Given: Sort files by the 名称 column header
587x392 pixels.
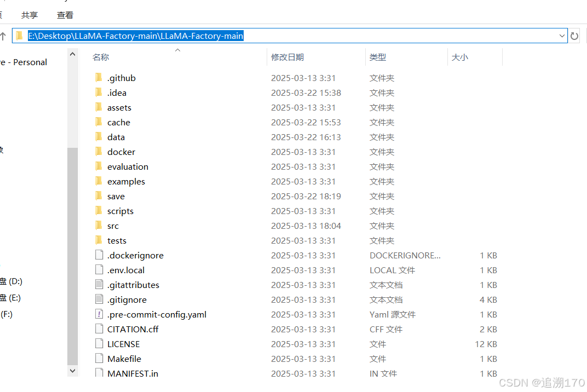Looking at the screenshot, I should 101,57.
